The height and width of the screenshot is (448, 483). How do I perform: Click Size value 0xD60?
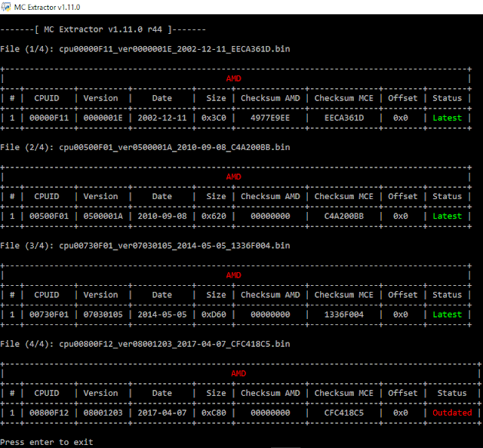(x=214, y=315)
